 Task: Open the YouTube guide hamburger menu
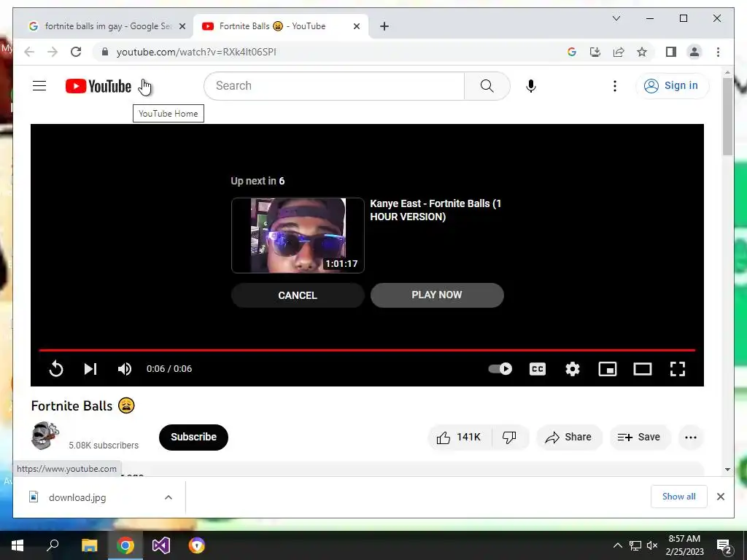[39, 86]
